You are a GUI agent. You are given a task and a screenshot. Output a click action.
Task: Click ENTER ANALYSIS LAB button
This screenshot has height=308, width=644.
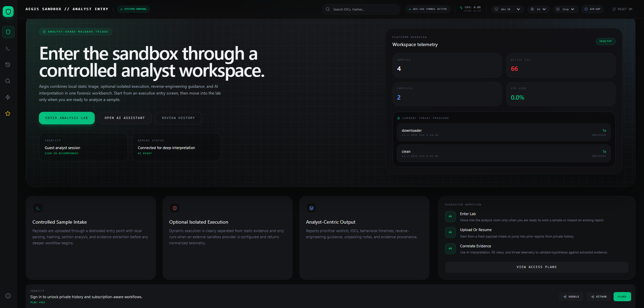tap(67, 118)
